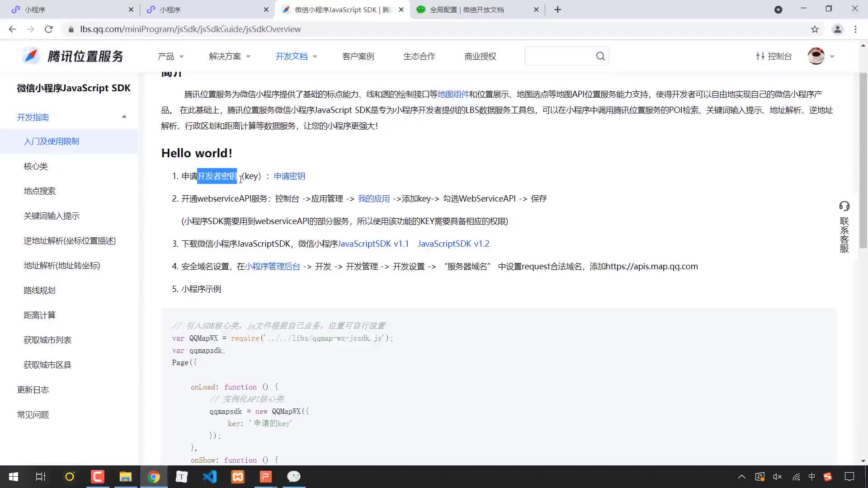Viewport: 868px width, 488px height.
Task: Click the muted volume tray icon
Action: [x=778, y=477]
